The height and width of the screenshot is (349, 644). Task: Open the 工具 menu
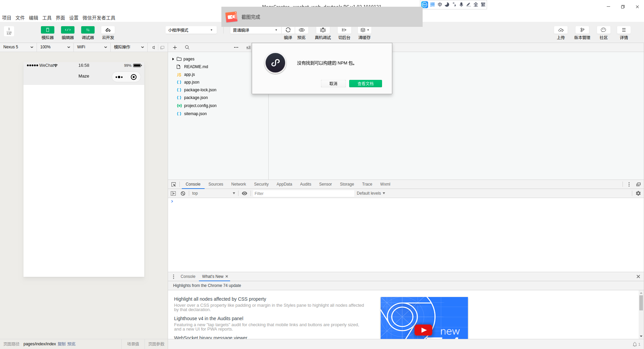coord(47,18)
